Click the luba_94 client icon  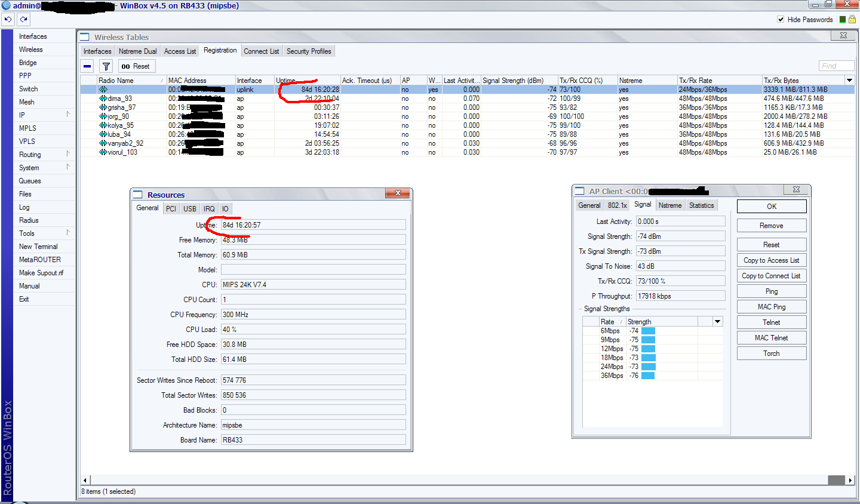tap(103, 134)
